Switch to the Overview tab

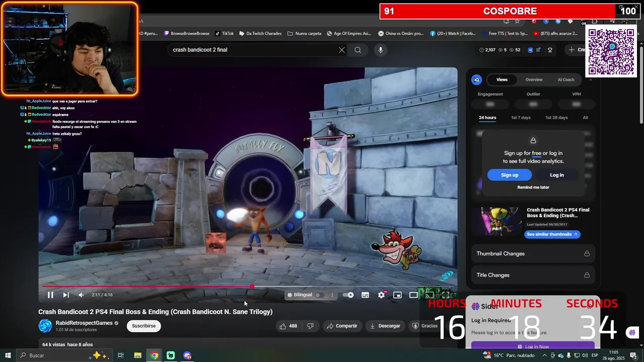pos(534,79)
